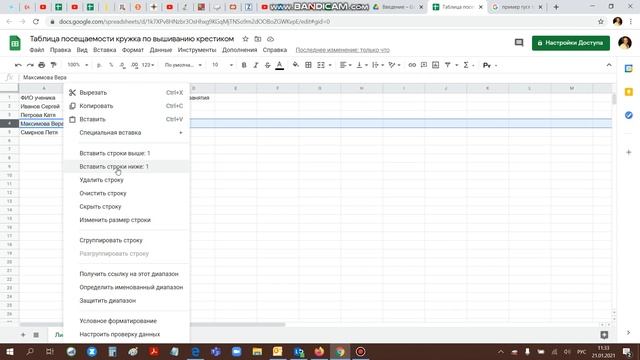Choose Изменить размер строки
Screen dimensions: 640x360
126,220
